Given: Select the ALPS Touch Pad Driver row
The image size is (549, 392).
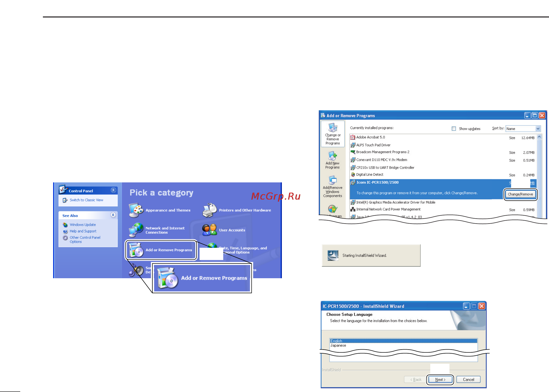Looking at the screenshot, I should 443,145.
